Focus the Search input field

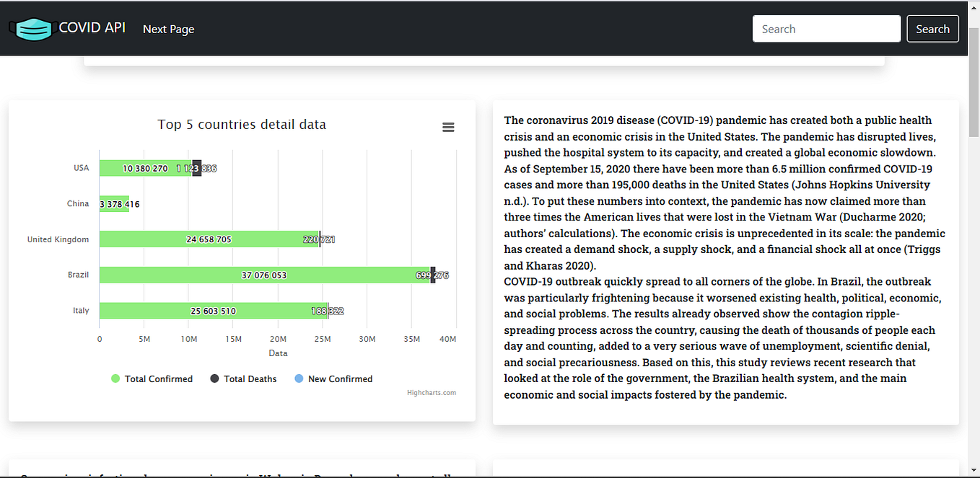[826, 29]
